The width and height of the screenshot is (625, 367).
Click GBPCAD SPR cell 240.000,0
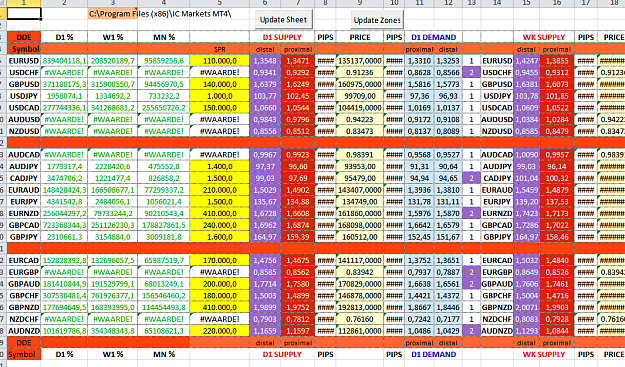click(220, 225)
